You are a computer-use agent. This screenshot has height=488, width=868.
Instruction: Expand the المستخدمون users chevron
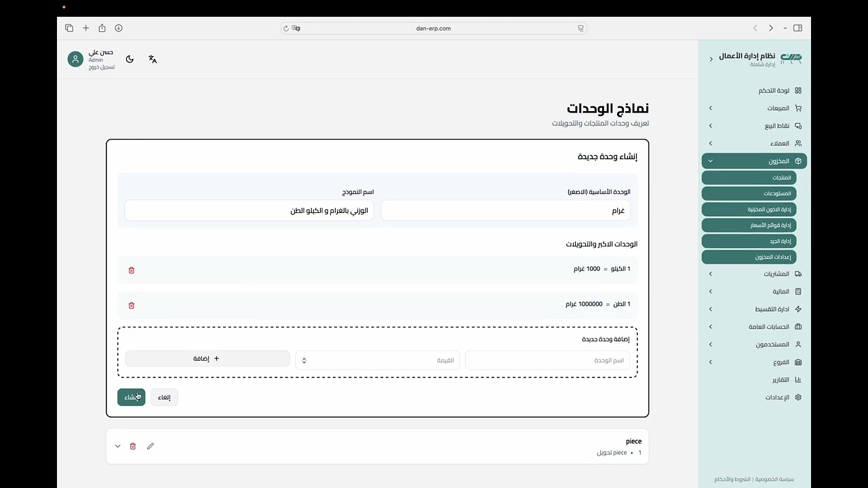pyautogui.click(x=711, y=344)
